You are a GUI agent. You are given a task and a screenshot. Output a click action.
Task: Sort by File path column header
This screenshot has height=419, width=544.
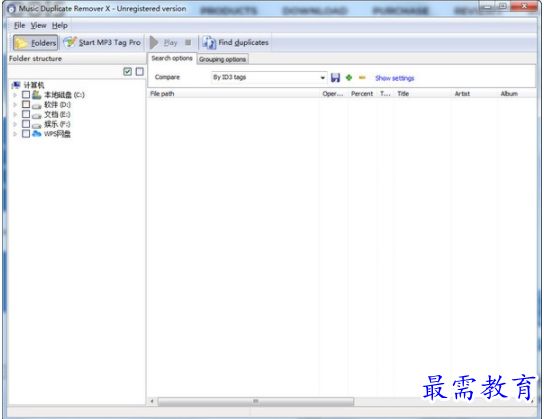[x=233, y=94]
